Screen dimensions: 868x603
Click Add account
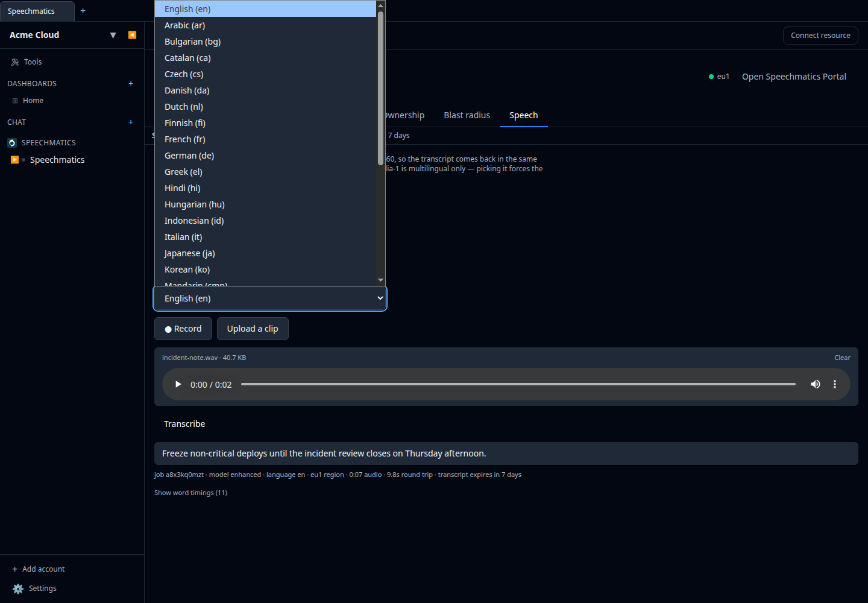(x=39, y=569)
